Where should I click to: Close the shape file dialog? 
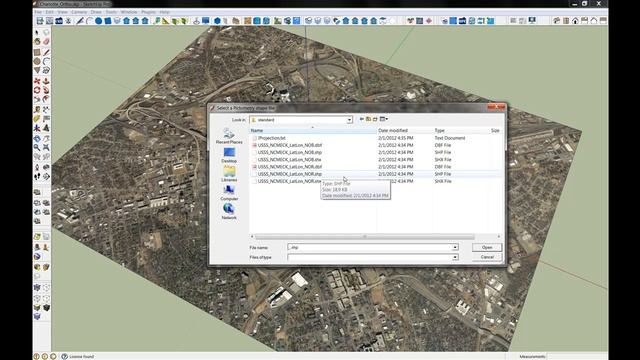point(496,107)
